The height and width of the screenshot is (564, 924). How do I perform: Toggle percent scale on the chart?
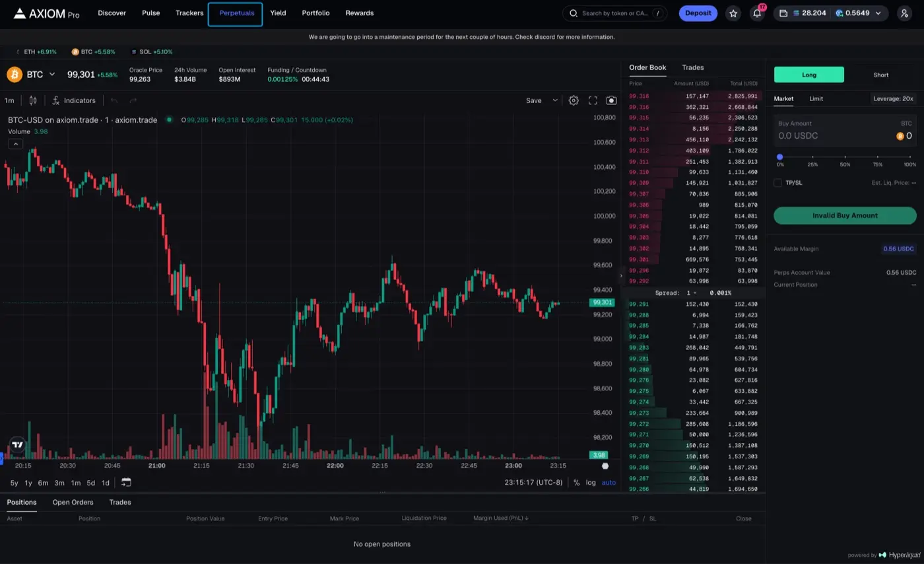pyautogui.click(x=576, y=483)
